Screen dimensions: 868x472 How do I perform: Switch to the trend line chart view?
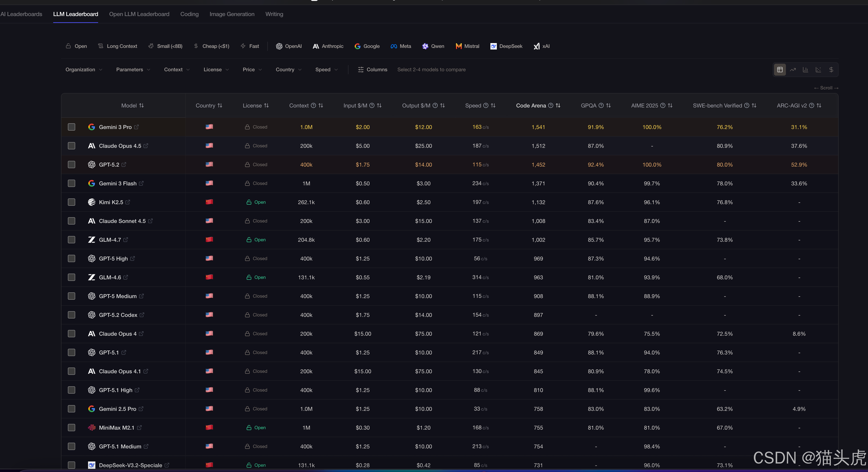(x=793, y=70)
